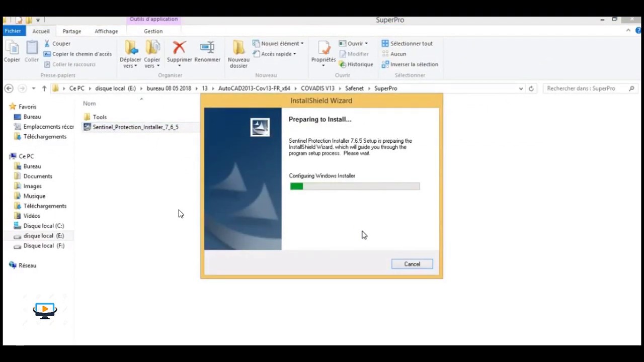
Task: Click the installer progress bar
Action: [355, 187]
